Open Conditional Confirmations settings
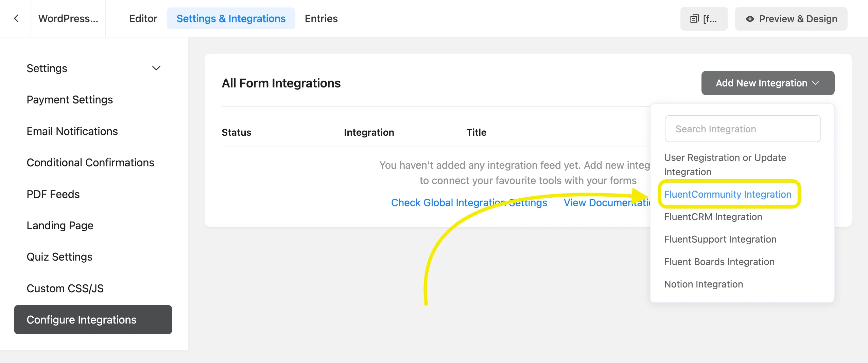Image resolution: width=868 pixels, height=363 pixels. (x=90, y=163)
